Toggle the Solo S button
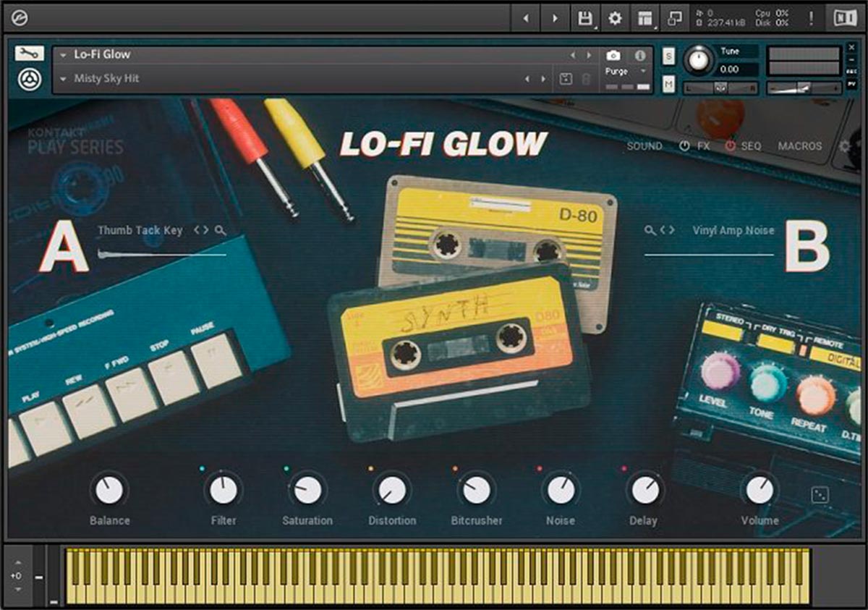 pos(668,55)
